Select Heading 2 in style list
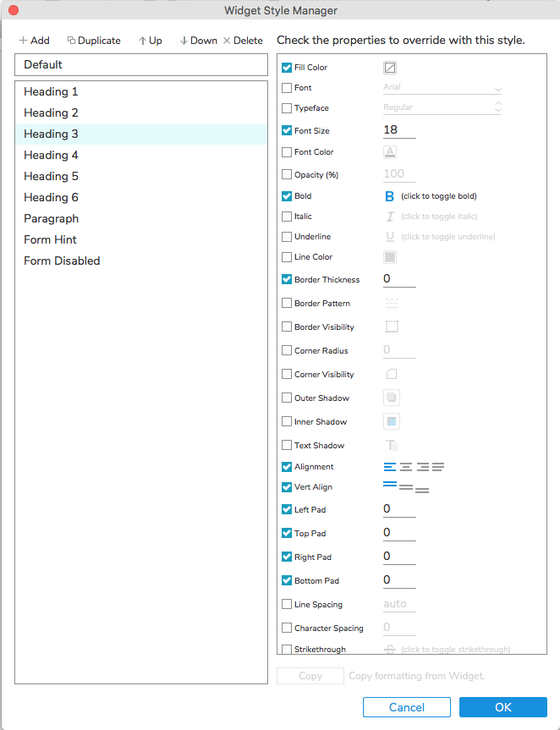Viewport: 560px width, 730px height. (141, 113)
